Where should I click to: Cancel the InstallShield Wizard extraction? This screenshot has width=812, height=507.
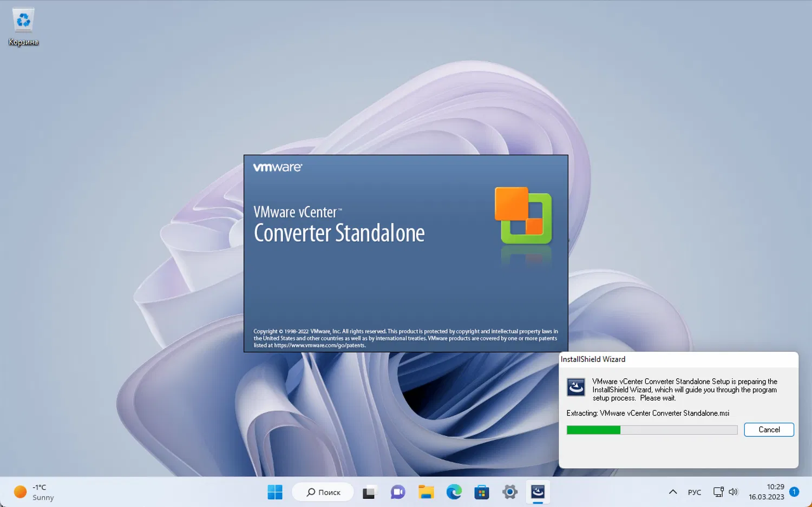pyautogui.click(x=769, y=430)
